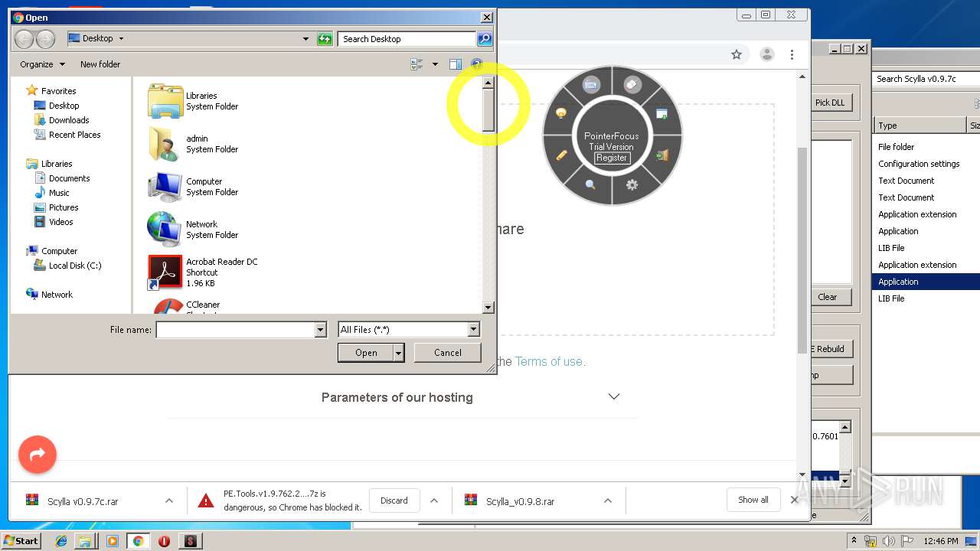Open Internet Explorer from taskbar
The width and height of the screenshot is (980, 551).
[61, 541]
